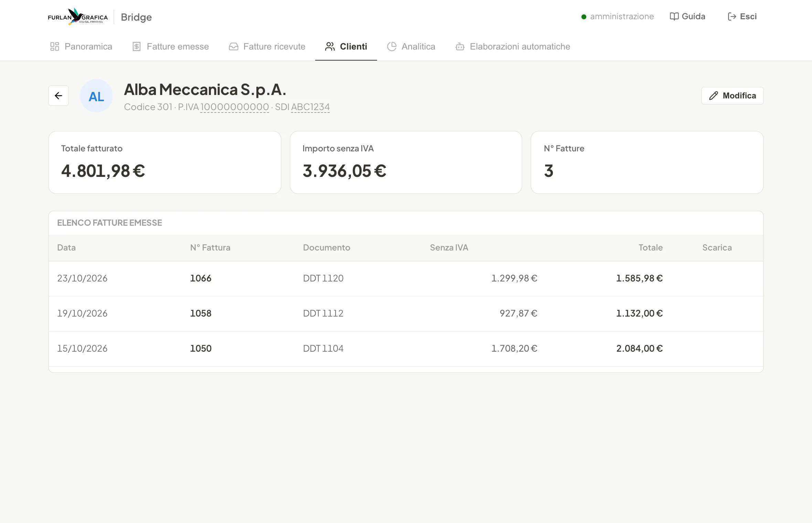Click the back arrow button
The height and width of the screenshot is (523, 812).
[x=58, y=96]
